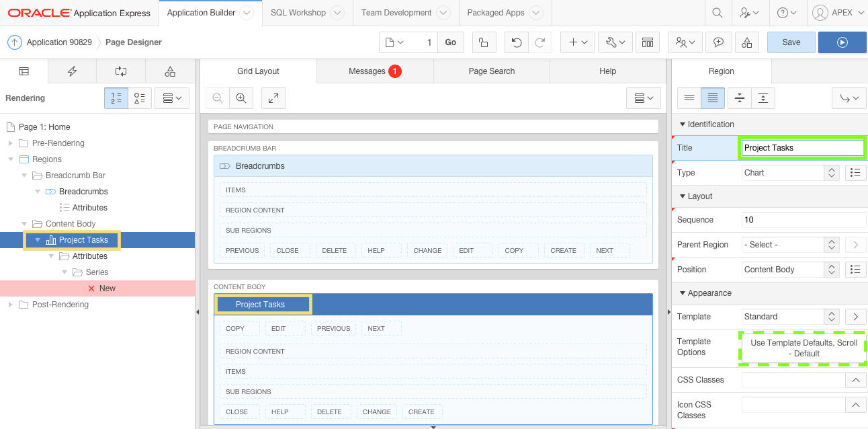Image resolution: width=868 pixels, height=429 pixels.
Task: Click the Zoom Out magnifier in Grid Layout
Action: coord(218,98)
